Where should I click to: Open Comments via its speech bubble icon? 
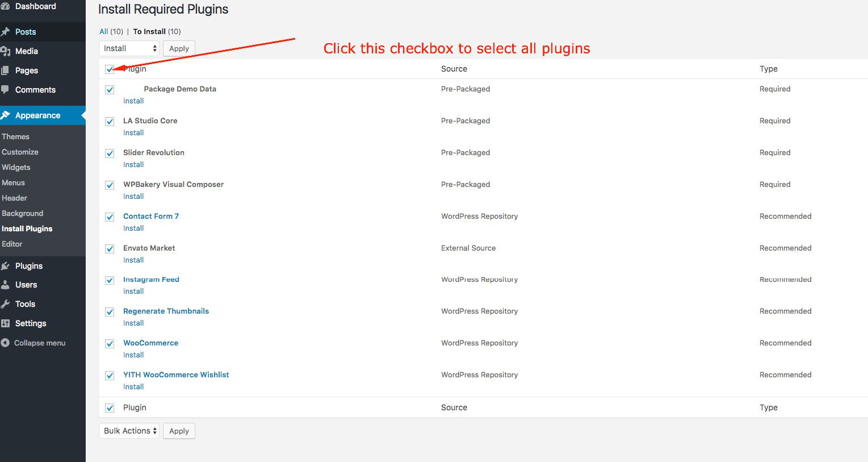click(x=8, y=90)
